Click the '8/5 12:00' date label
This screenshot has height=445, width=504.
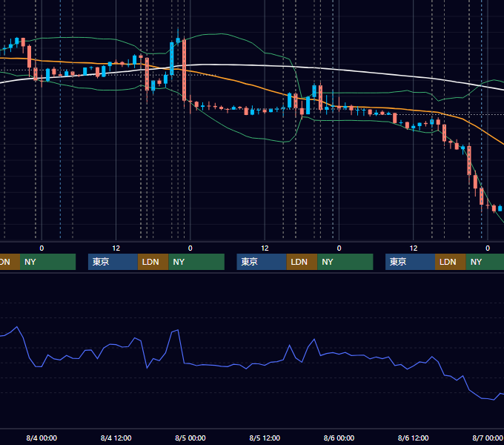click(265, 438)
